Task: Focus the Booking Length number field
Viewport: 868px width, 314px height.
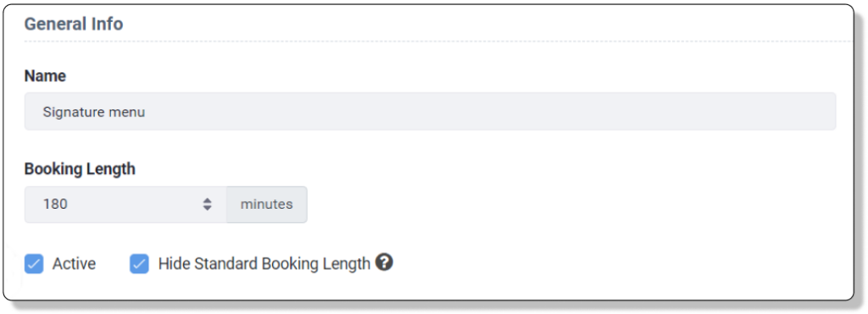Action: click(125, 205)
